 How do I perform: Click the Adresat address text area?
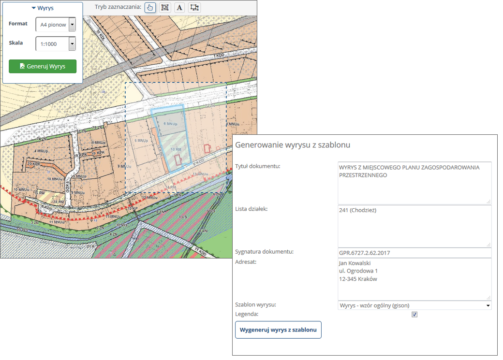[415, 279]
